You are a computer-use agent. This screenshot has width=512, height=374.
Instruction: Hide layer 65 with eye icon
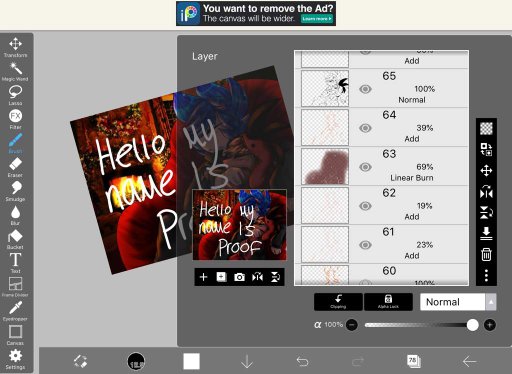click(x=365, y=89)
